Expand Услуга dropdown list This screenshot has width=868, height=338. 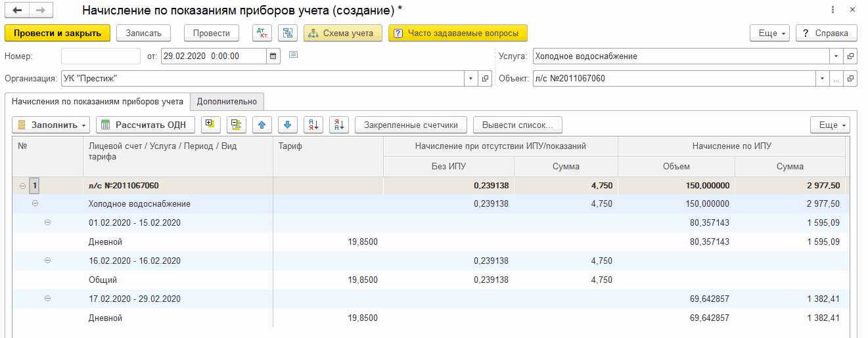[836, 56]
